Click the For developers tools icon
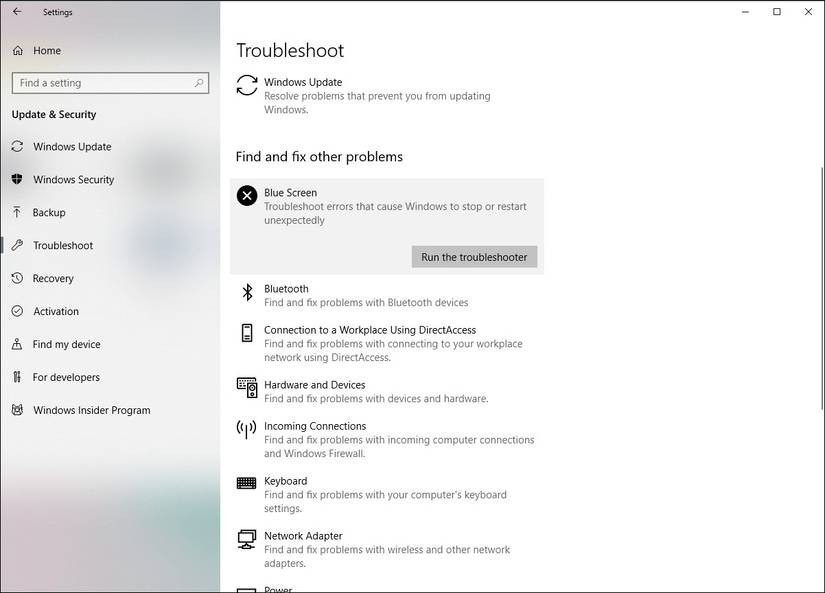825x593 pixels. [x=17, y=377]
